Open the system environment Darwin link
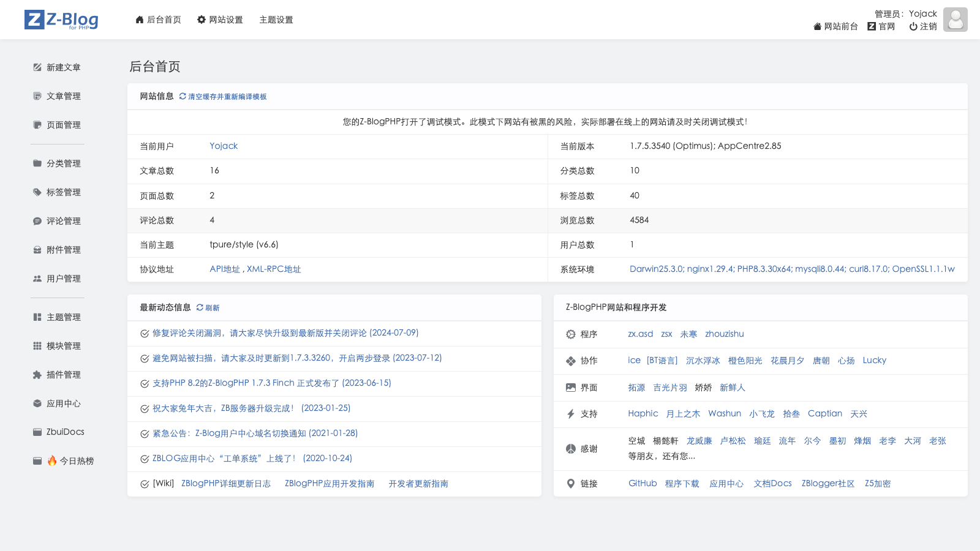Image resolution: width=980 pixels, height=551 pixels. (x=792, y=269)
